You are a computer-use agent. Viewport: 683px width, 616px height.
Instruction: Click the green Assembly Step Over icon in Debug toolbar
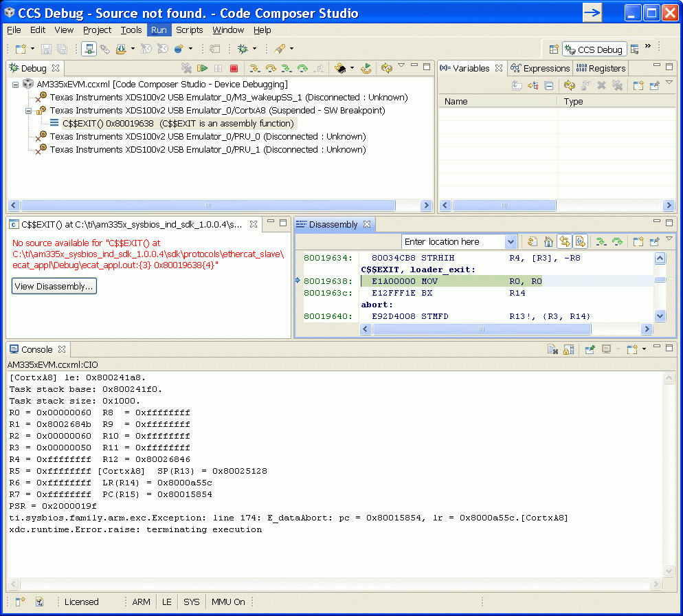click(x=302, y=68)
